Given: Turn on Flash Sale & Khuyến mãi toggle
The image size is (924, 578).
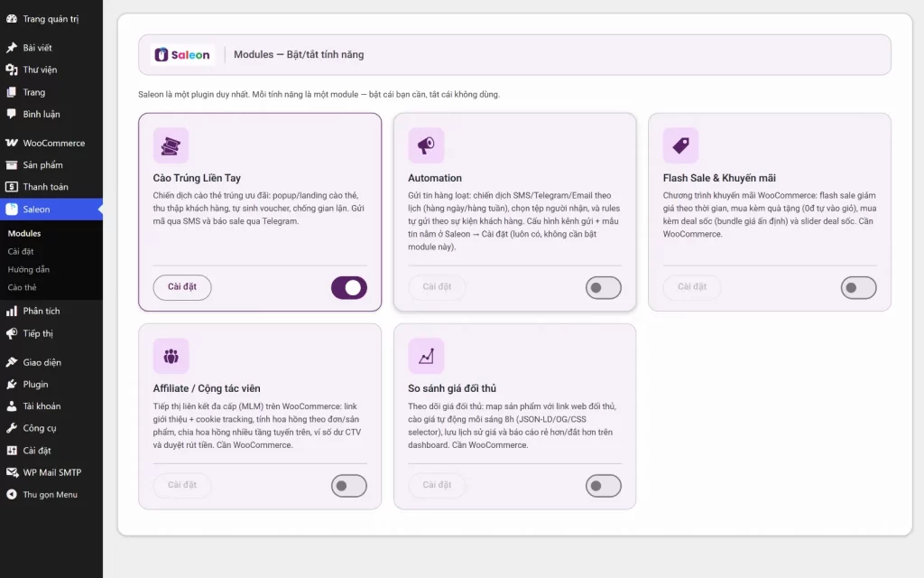Looking at the screenshot, I should 859,288.
